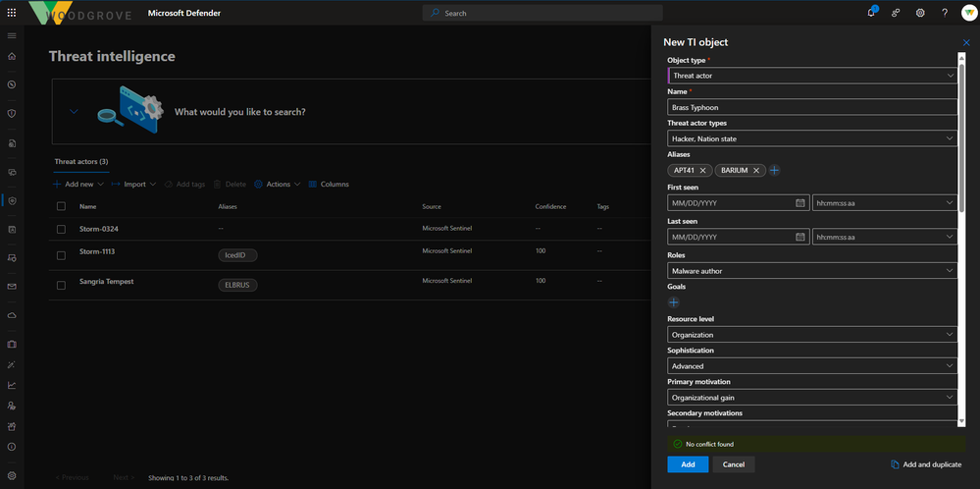Check the Storm-0324 row checkbox
The height and width of the screenshot is (489, 980).
(61, 230)
